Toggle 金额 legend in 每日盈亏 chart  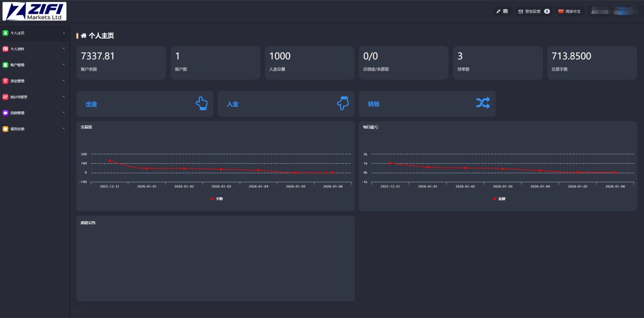498,199
